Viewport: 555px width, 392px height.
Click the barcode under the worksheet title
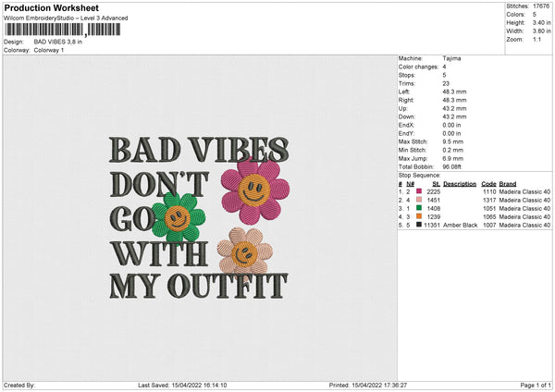tap(63, 30)
